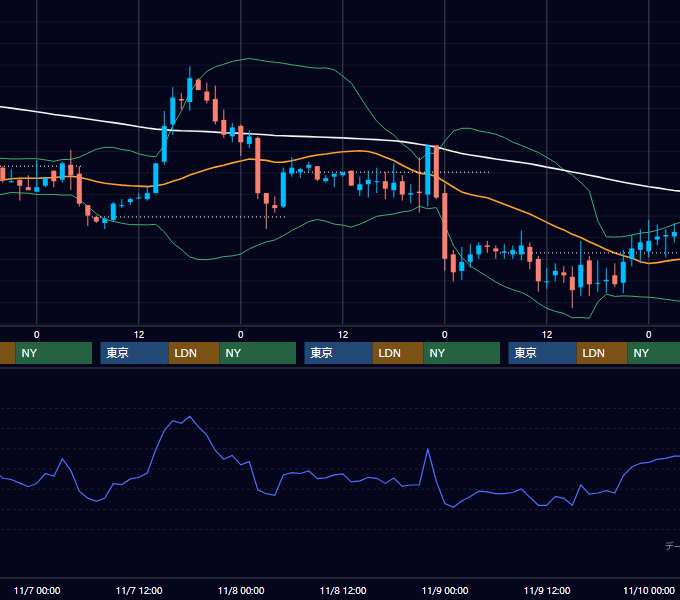
Task: Click the oscillator peak on 11/7 afternoon
Action: [x=190, y=417]
